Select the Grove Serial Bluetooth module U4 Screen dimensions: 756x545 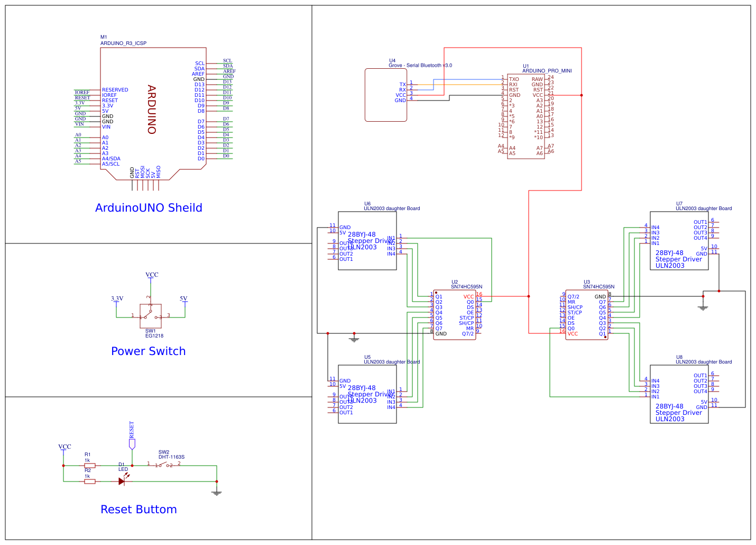pyautogui.click(x=385, y=94)
